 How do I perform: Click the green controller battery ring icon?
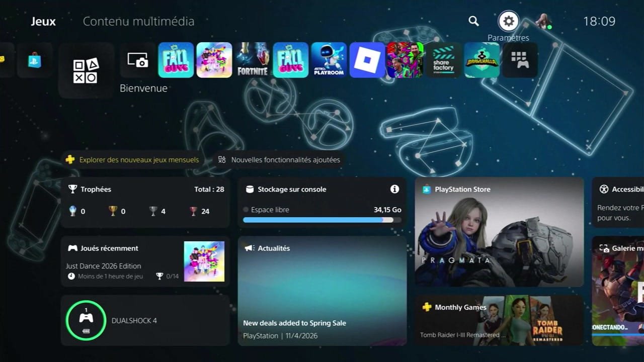click(x=86, y=320)
